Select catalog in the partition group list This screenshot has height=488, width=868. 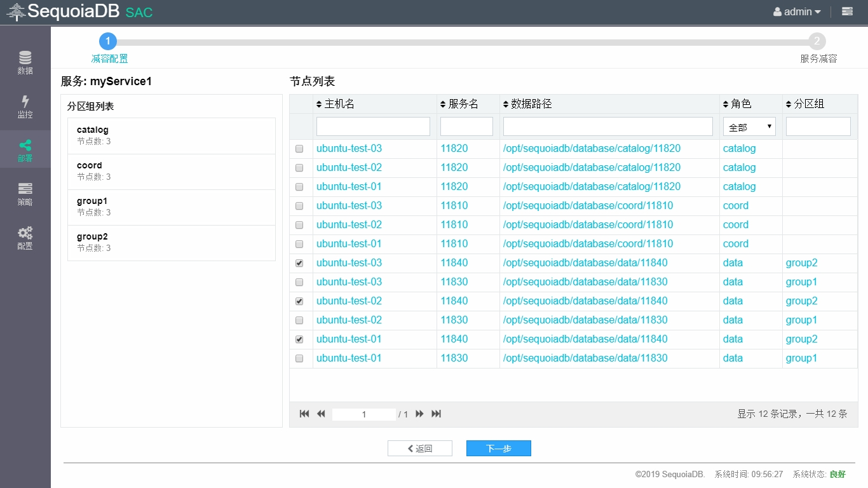171,135
